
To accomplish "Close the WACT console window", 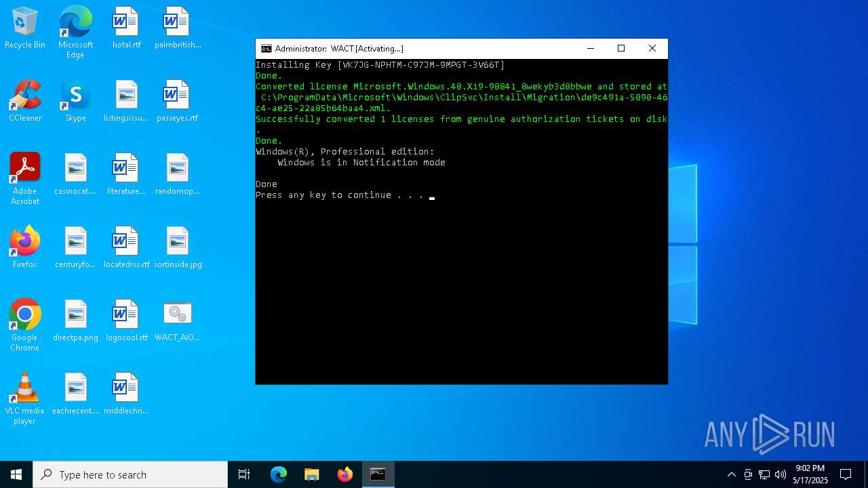I will coord(652,49).
